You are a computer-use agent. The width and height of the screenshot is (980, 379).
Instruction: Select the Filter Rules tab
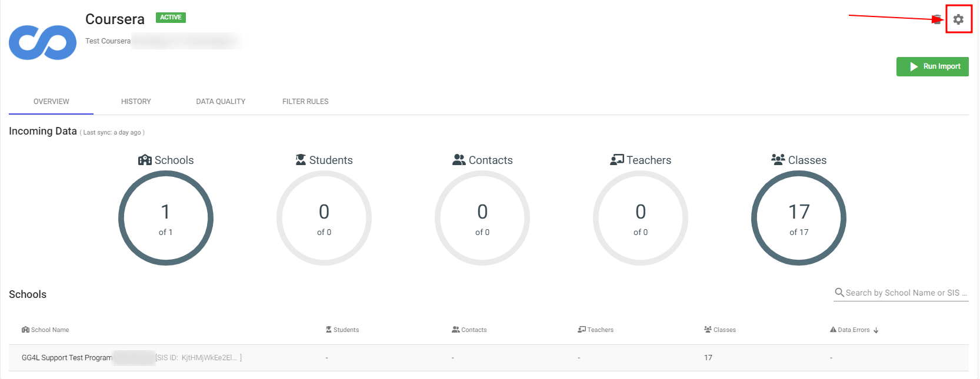pyautogui.click(x=305, y=102)
